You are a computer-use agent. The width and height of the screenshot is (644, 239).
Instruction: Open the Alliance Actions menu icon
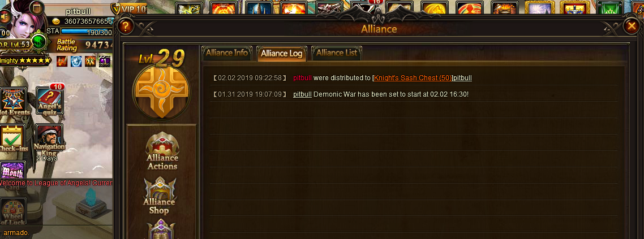coord(162,151)
